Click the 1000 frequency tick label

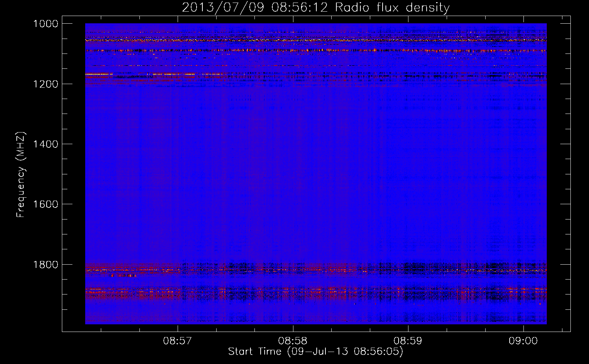pyautogui.click(x=46, y=24)
